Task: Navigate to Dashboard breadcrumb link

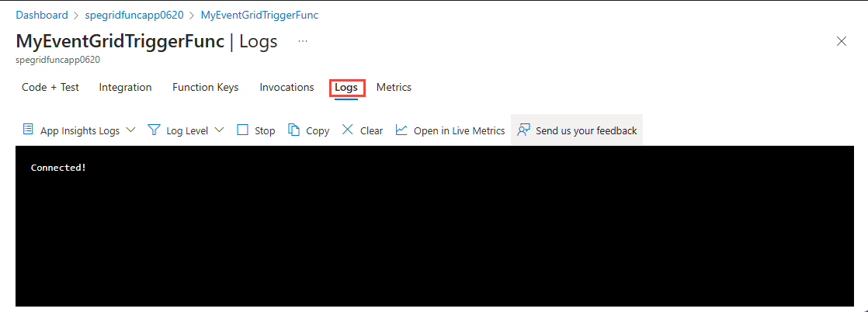Action: point(42,15)
